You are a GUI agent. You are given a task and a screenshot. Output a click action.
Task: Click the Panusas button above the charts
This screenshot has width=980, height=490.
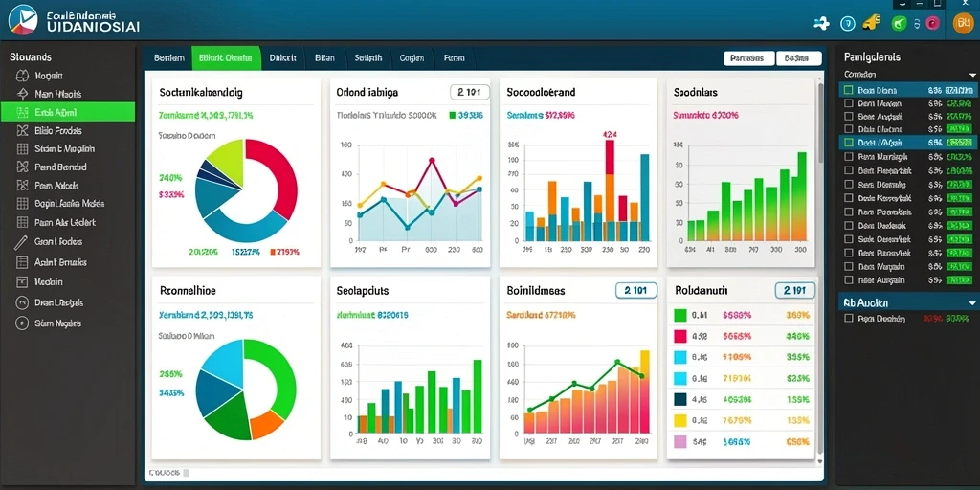click(x=748, y=58)
